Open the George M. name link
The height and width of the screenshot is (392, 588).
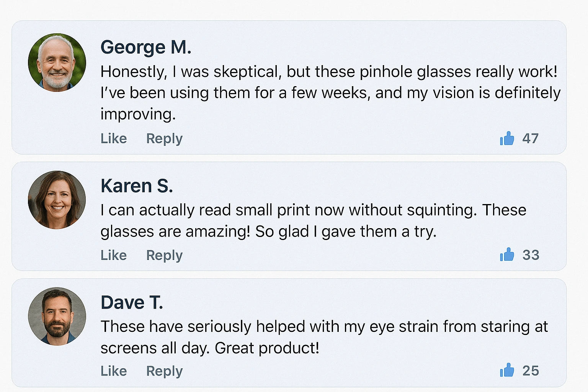coord(146,47)
